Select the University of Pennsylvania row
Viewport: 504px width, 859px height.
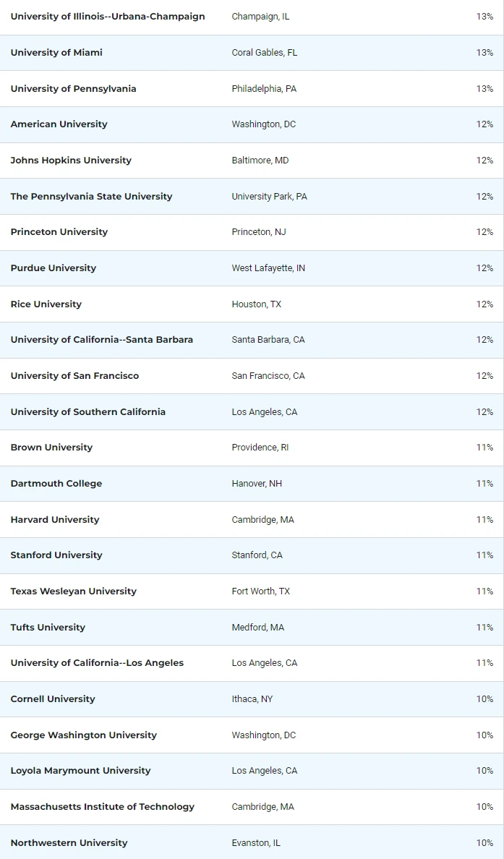point(73,89)
